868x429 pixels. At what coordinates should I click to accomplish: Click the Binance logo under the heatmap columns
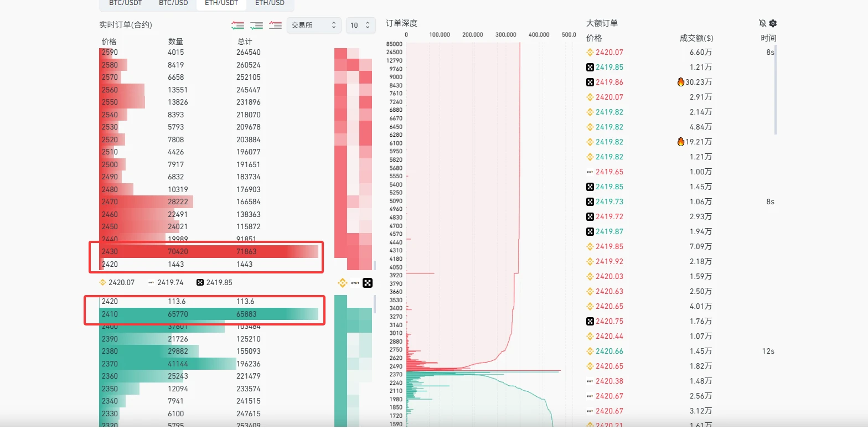point(343,283)
